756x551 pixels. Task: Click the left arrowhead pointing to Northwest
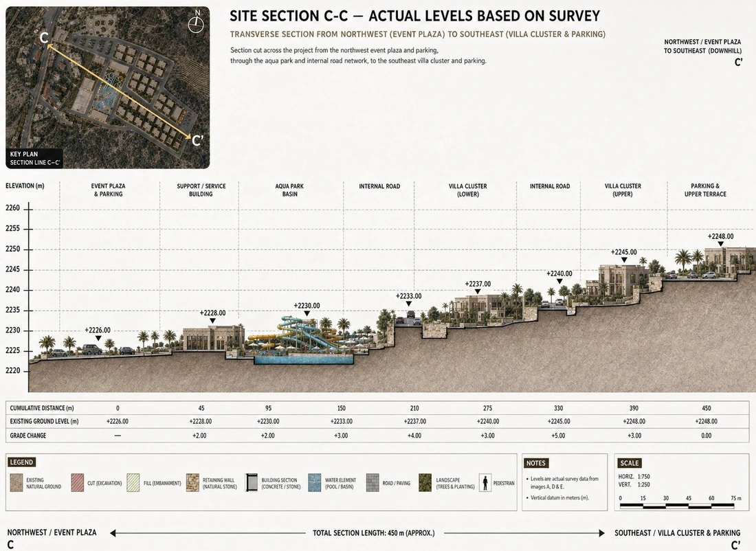[113, 532]
